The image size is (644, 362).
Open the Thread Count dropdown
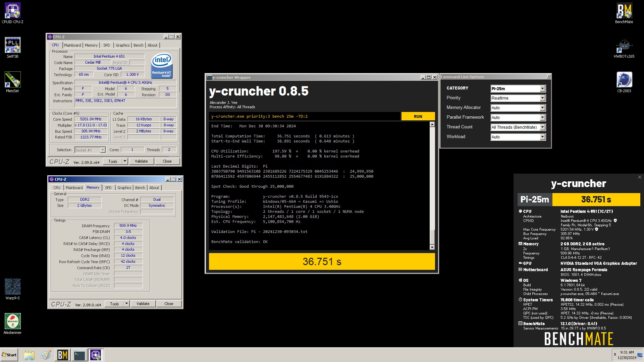tap(518, 127)
